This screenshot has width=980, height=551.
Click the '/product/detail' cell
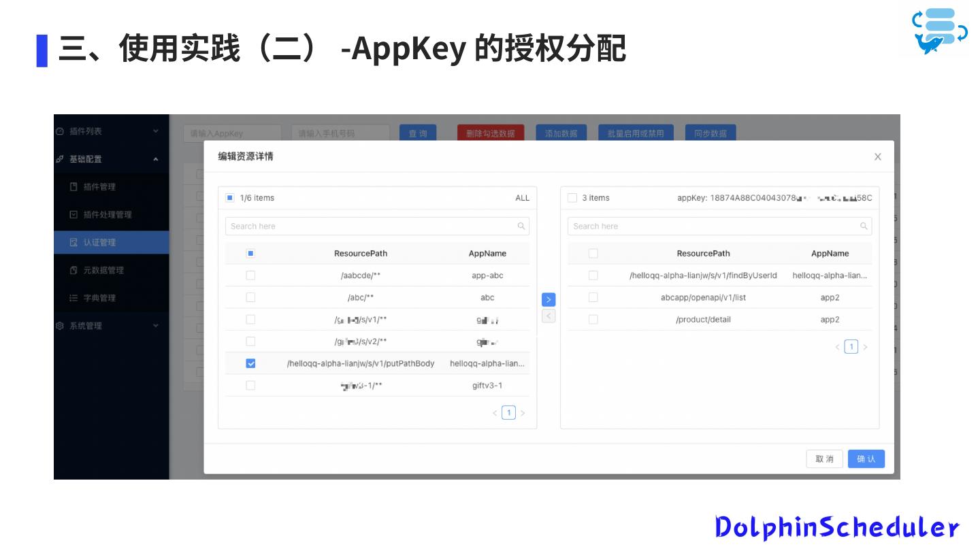click(x=703, y=320)
